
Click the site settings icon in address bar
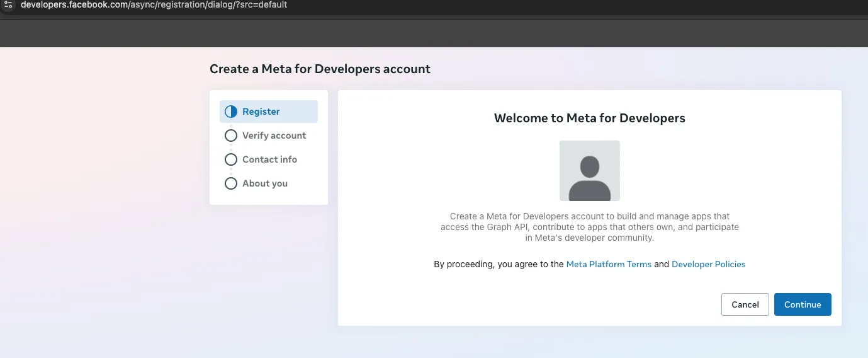coord(8,4)
